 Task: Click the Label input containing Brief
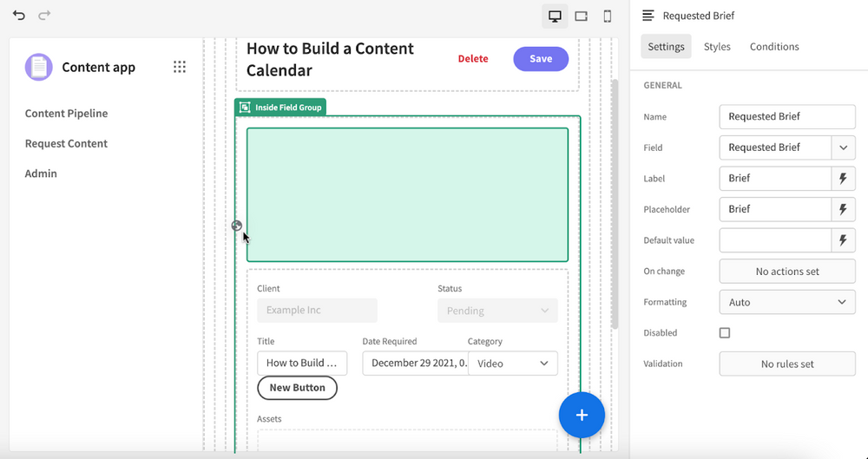pos(775,178)
